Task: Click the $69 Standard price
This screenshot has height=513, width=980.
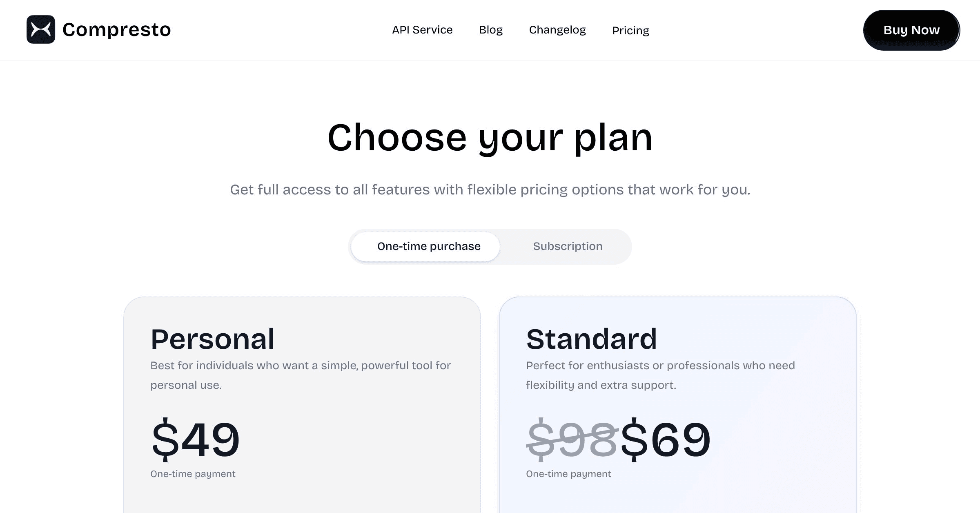Action: click(x=666, y=439)
